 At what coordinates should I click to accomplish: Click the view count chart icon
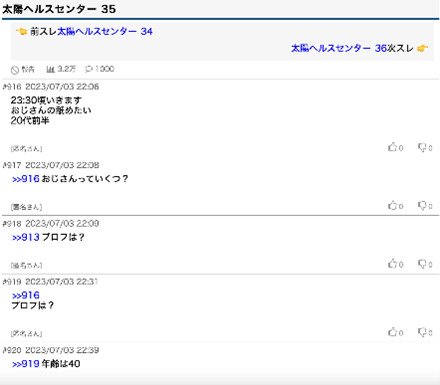click(50, 69)
